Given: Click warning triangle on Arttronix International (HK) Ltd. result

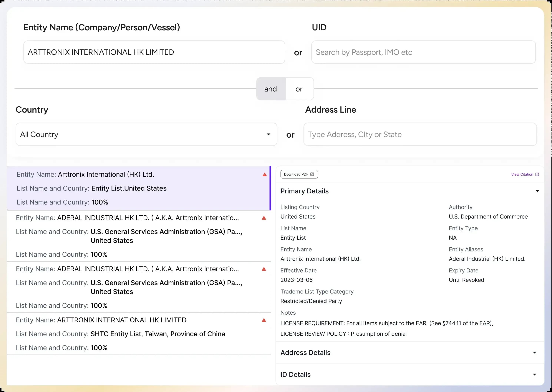Looking at the screenshot, I should click(x=265, y=174).
